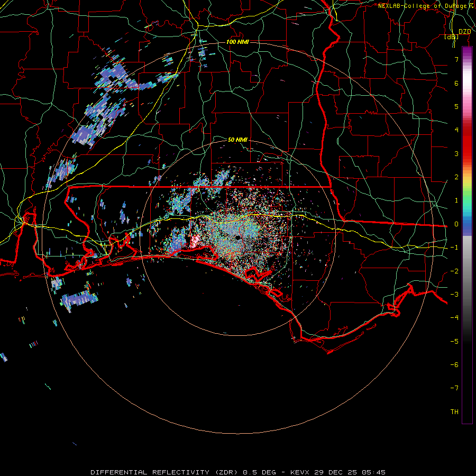The image size is (476, 476).
Task: Click the '-7' value on the color scale
Action: tap(454, 388)
